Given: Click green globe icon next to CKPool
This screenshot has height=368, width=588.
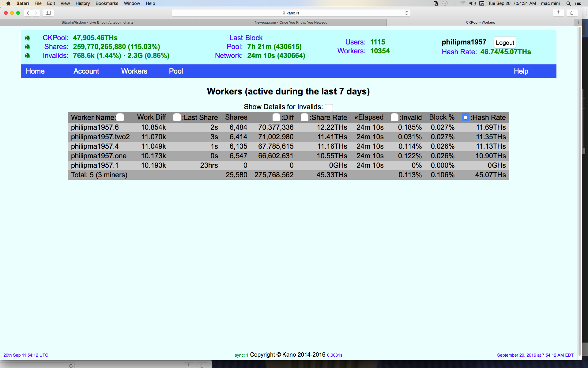Looking at the screenshot, I should click(x=28, y=38).
